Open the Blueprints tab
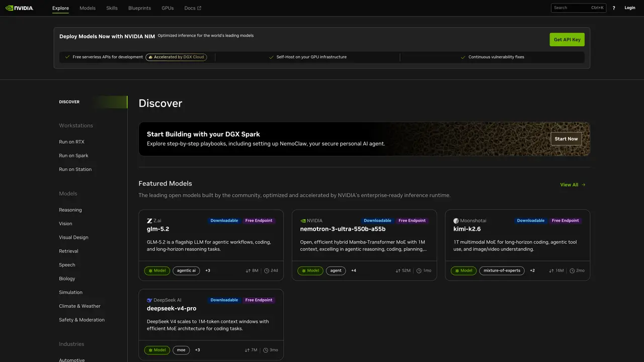 [x=139, y=8]
